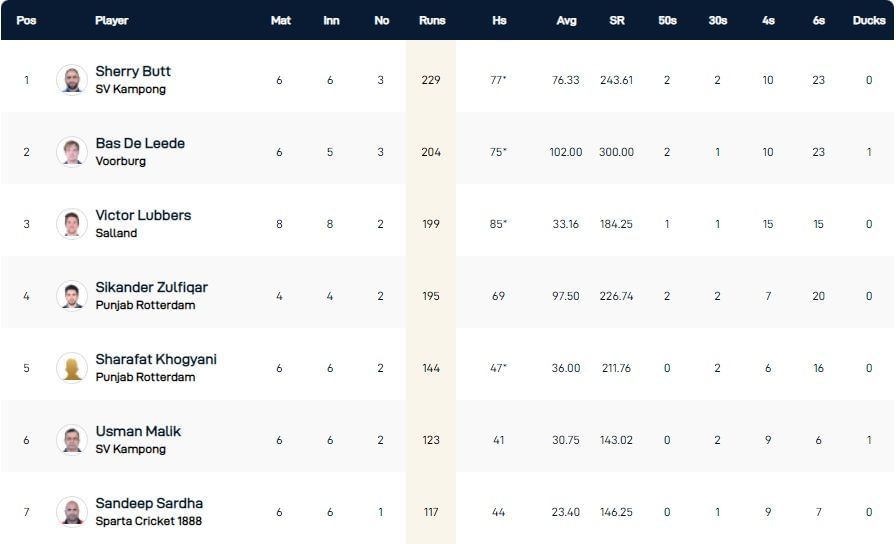The height and width of the screenshot is (544, 896).
Task: Open Sparta Cricket 1888 team link
Action: pyautogui.click(x=148, y=522)
